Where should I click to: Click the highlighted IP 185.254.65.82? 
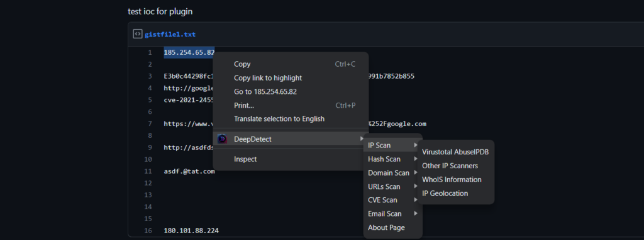pyautogui.click(x=189, y=53)
